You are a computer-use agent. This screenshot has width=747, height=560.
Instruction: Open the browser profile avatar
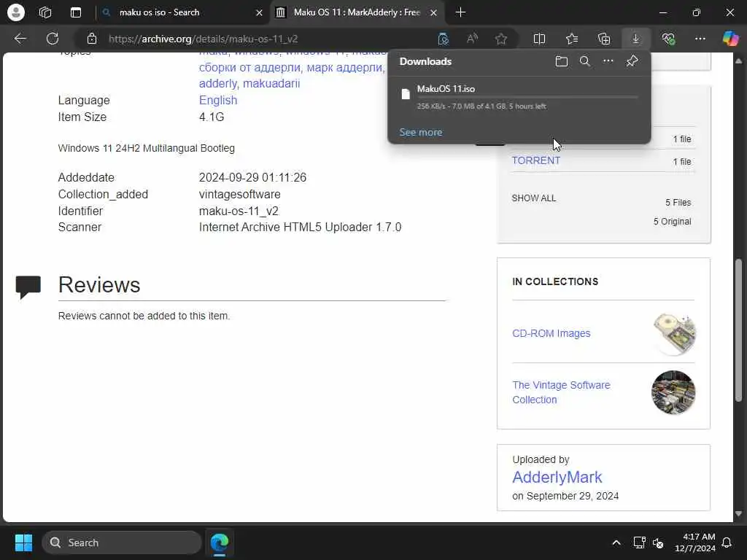point(16,12)
